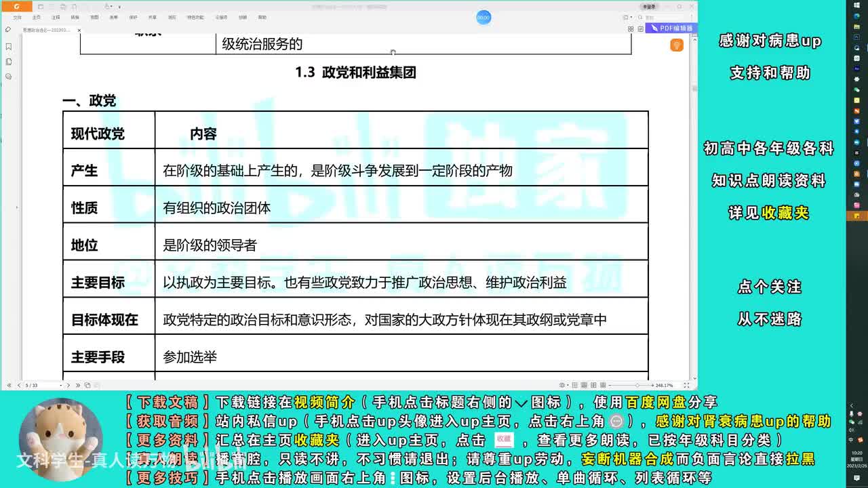Switch to the 转换 ribbon tab
The width and height of the screenshot is (868, 488).
click(x=75, y=17)
